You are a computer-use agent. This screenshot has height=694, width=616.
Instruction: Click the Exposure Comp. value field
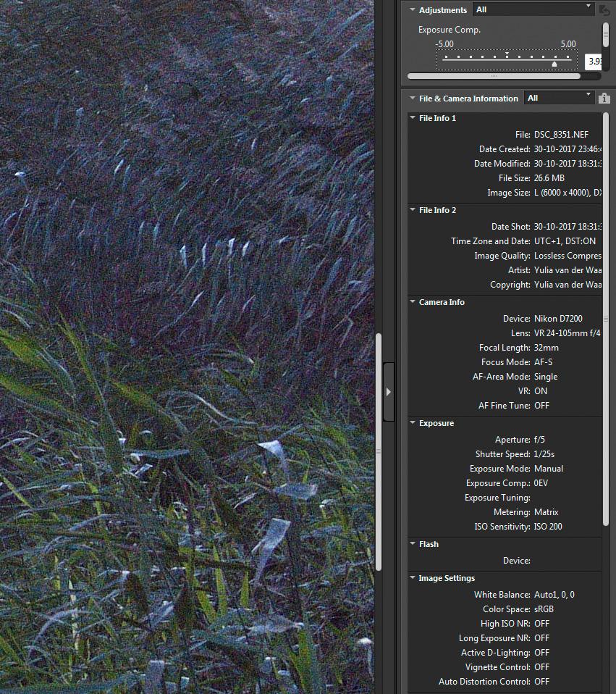(593, 61)
